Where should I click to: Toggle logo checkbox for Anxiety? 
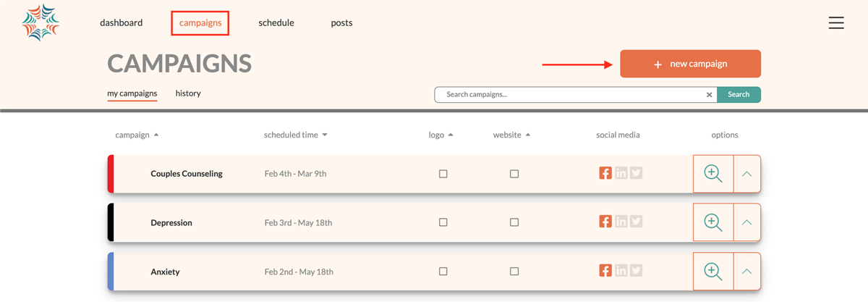click(443, 272)
